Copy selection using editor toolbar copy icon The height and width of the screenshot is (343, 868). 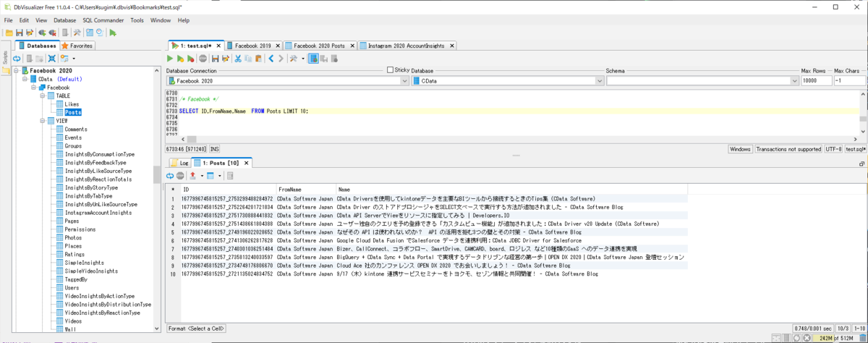click(247, 59)
